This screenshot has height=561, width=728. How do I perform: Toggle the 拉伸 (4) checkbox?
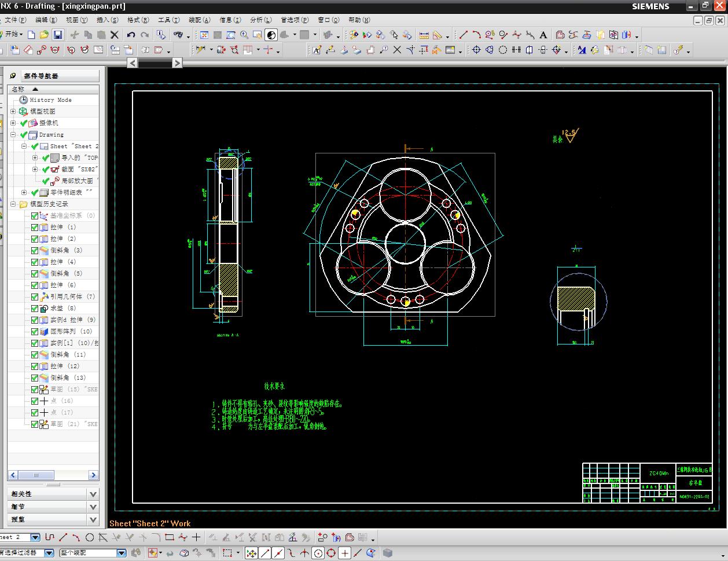click(x=35, y=262)
